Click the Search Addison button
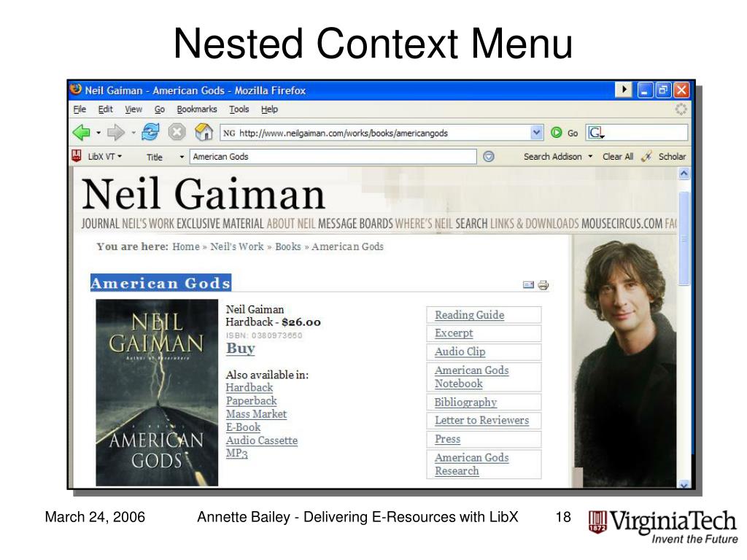 coord(553,157)
